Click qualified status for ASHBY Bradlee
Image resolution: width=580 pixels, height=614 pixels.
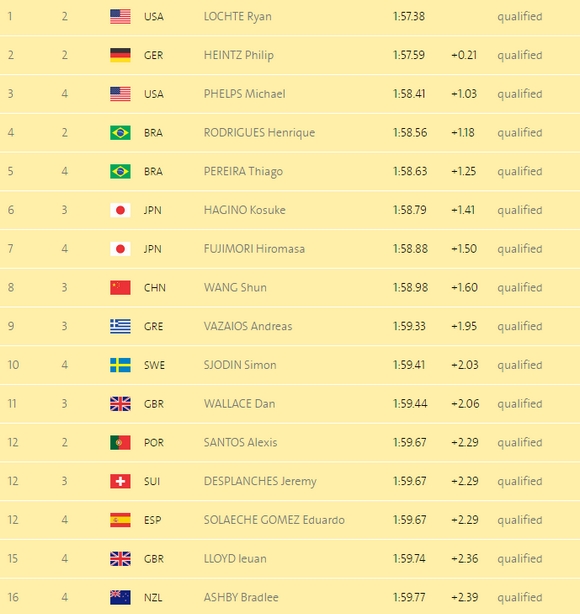520,598
